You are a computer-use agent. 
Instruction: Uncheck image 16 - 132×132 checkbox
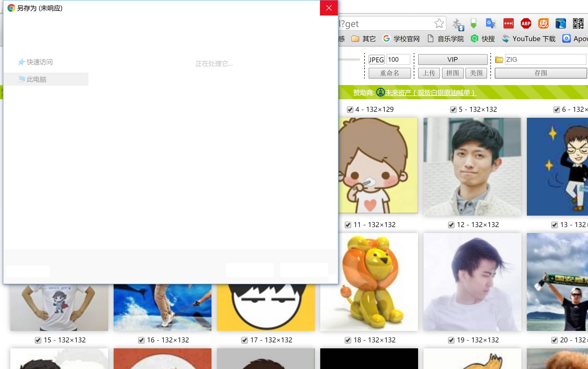pos(141,340)
